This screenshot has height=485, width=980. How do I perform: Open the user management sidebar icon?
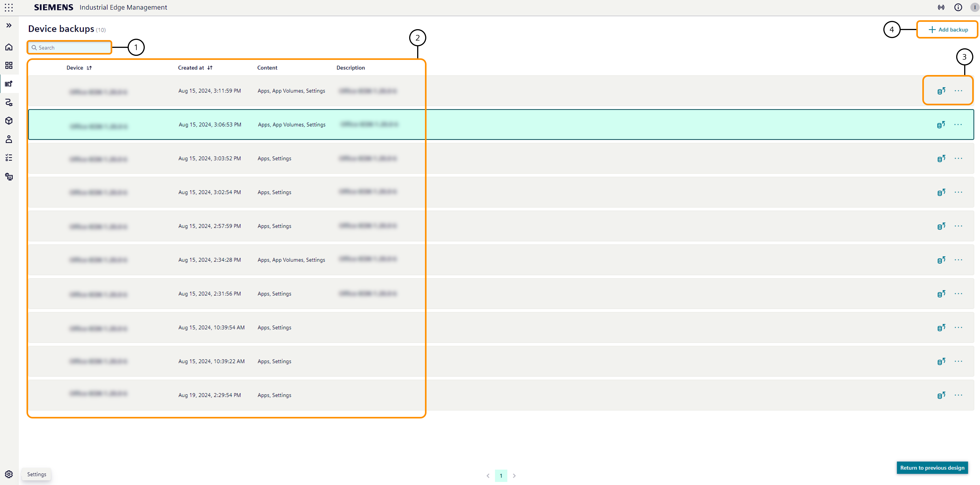[9, 139]
